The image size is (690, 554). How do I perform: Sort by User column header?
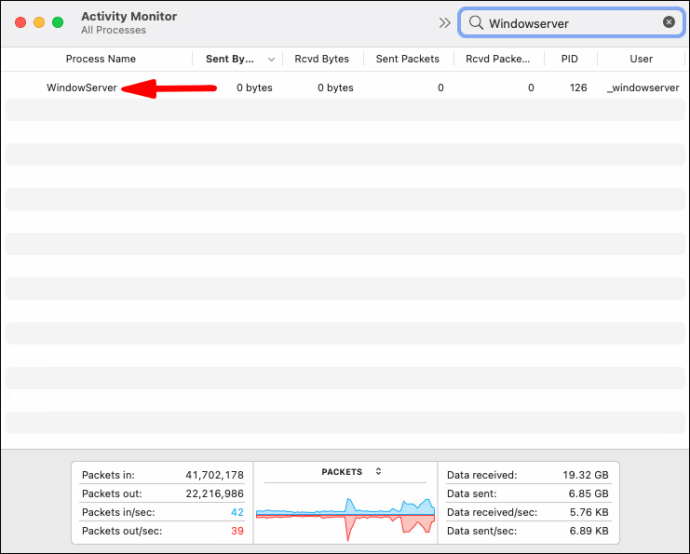(x=641, y=59)
